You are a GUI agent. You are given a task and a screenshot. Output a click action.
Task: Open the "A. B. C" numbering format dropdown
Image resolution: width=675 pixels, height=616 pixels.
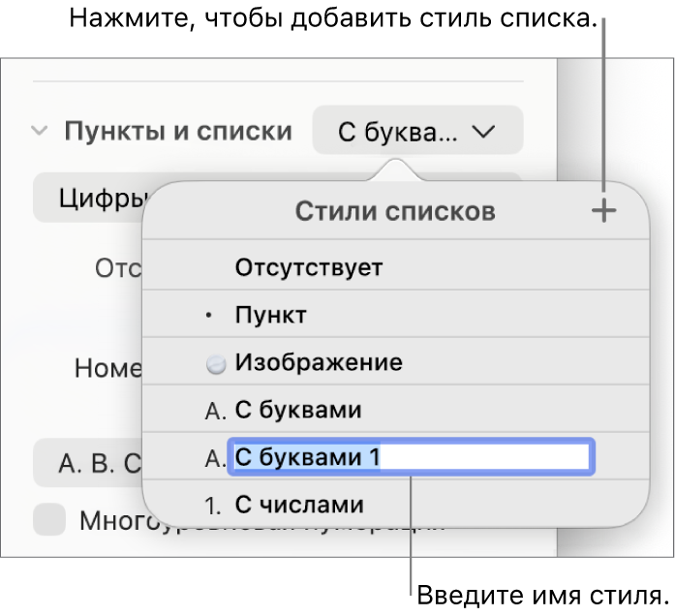point(88,463)
